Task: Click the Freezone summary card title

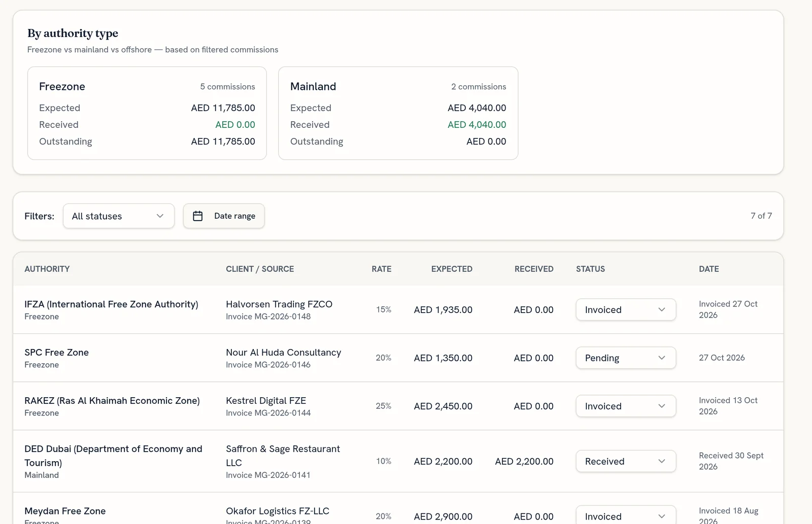Action: [x=62, y=86]
